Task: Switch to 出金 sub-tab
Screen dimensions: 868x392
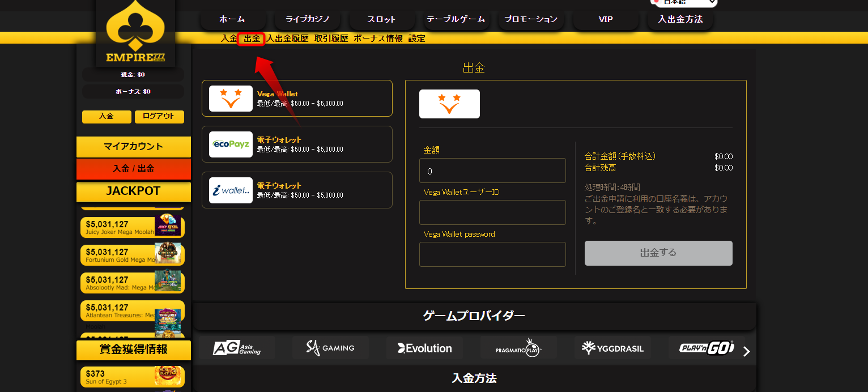Action: click(252, 39)
